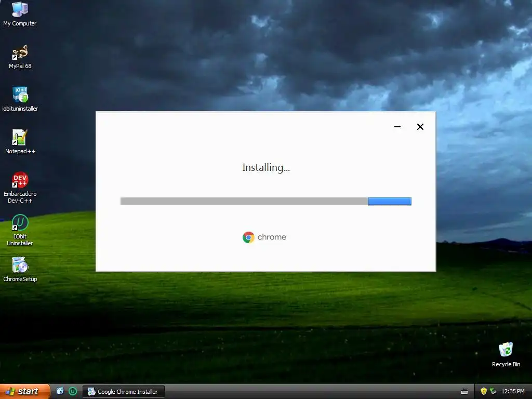Click the installation progress bar
The height and width of the screenshot is (399, 532).
pyautogui.click(x=265, y=201)
